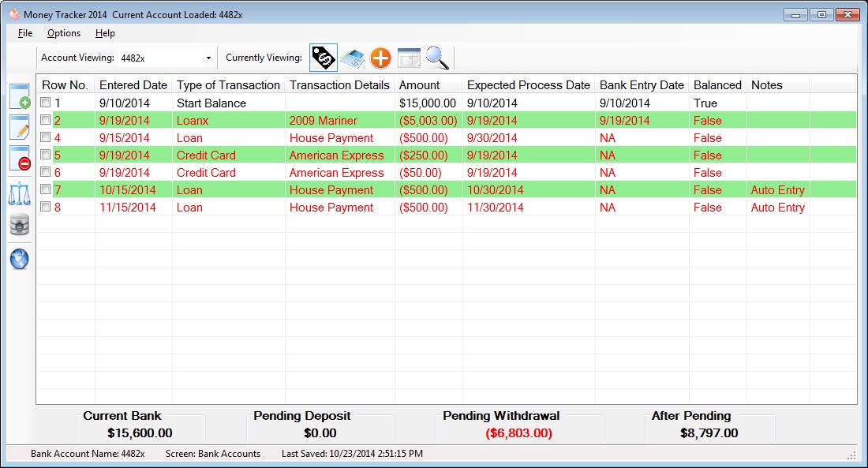Image resolution: width=868 pixels, height=468 pixels.
Task: Select the 2009 Mariner details cell
Action: pos(324,120)
